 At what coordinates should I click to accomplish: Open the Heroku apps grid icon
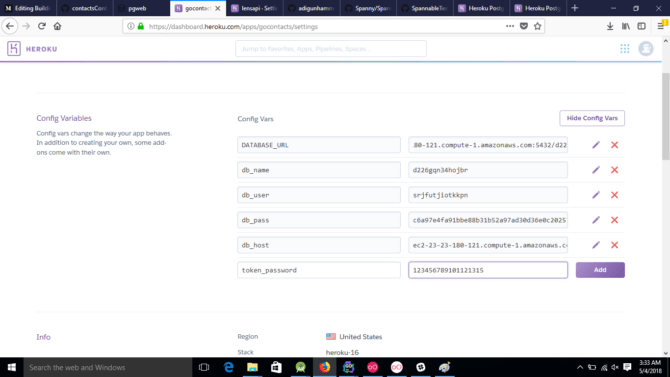pyautogui.click(x=625, y=49)
